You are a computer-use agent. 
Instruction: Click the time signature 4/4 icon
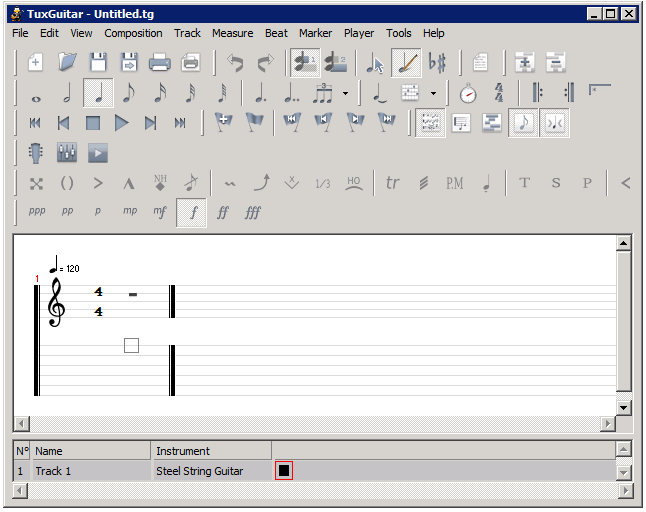coord(498,94)
